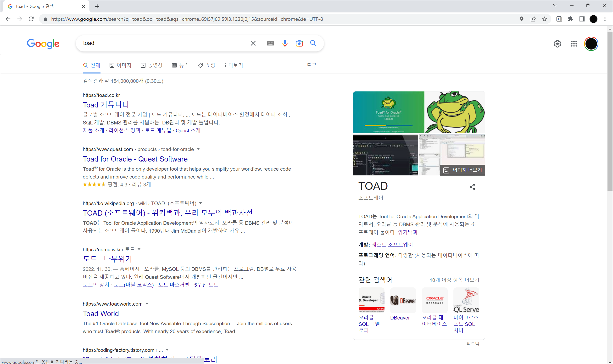The width and height of the screenshot is (613, 364).
Task: Open the tab search chevron
Action: [555, 6]
